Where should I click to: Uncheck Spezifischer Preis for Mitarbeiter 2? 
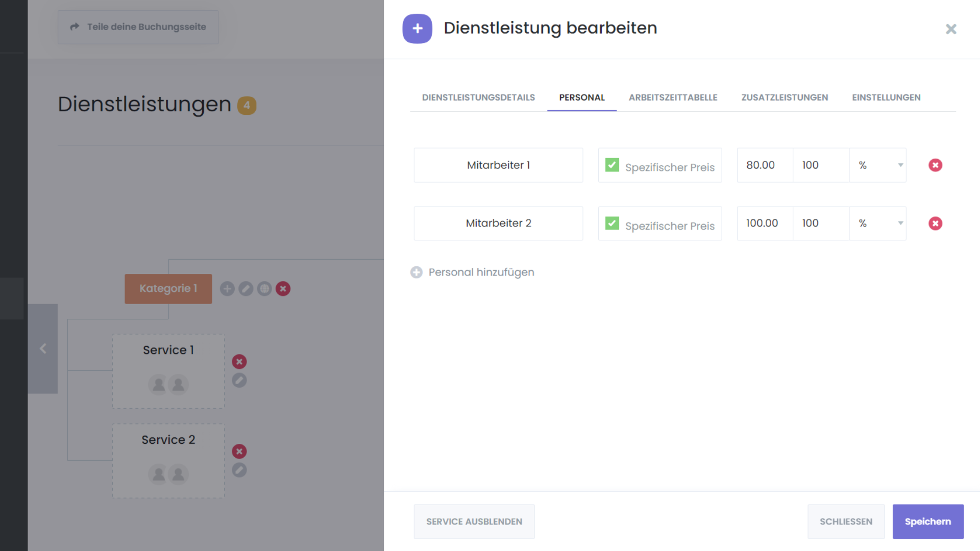pos(612,223)
